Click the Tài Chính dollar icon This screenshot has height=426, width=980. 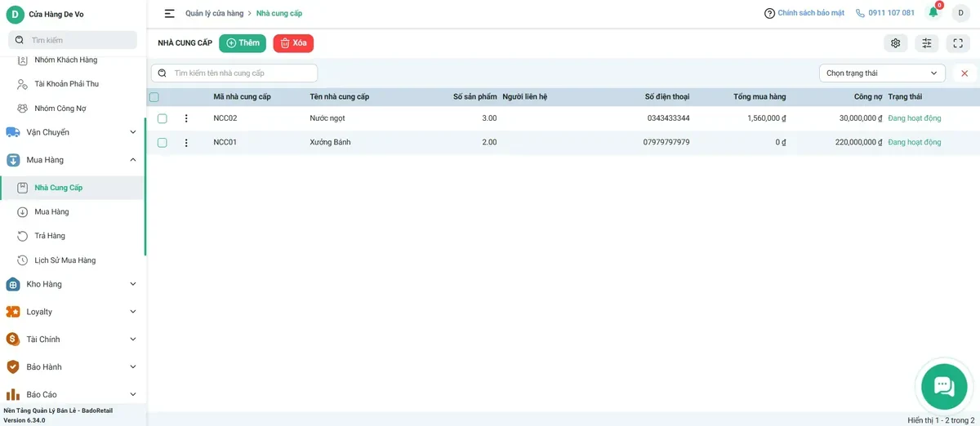(x=13, y=339)
